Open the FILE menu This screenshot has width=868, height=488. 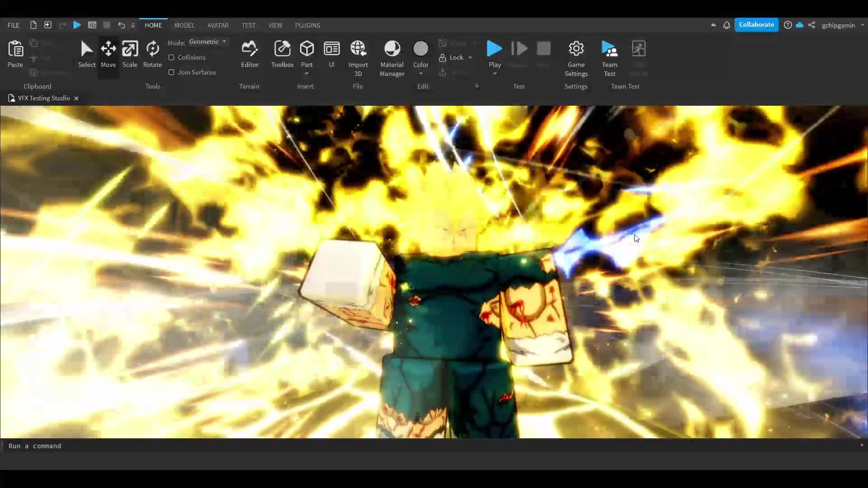(x=13, y=25)
